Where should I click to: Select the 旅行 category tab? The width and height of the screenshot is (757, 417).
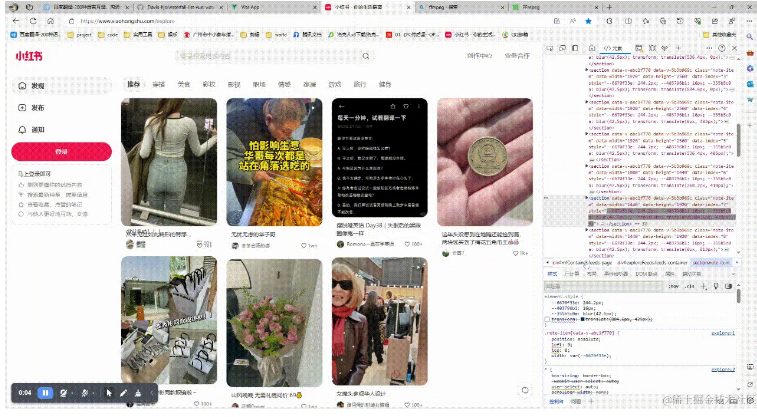click(360, 84)
